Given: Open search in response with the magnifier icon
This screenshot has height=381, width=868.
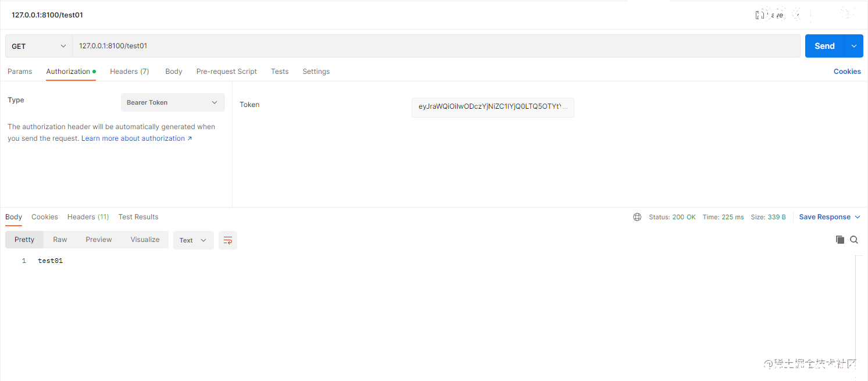Looking at the screenshot, I should coord(854,240).
